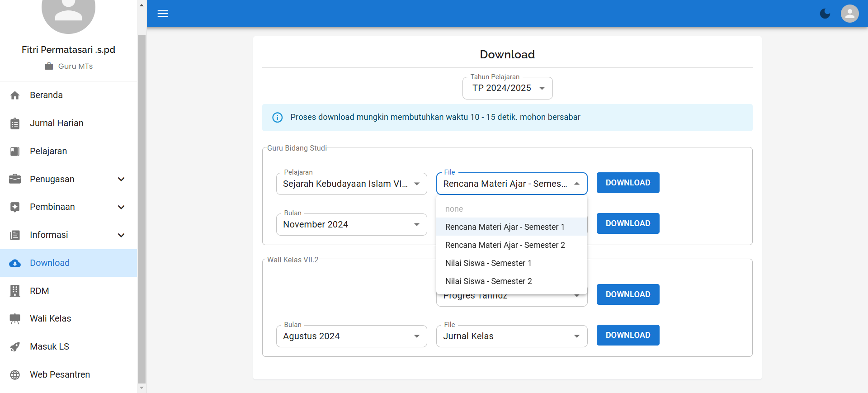The width and height of the screenshot is (868, 393).
Task: Click the Web Pesantren globe icon
Action: click(15, 375)
